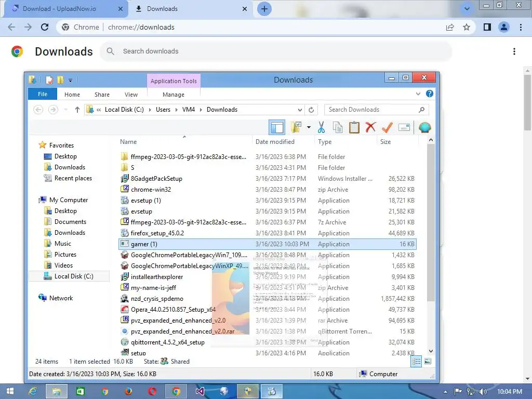Viewport: 532px width, 399px height.
Task: Open Explorer Help question mark icon
Action: pyautogui.click(x=429, y=94)
